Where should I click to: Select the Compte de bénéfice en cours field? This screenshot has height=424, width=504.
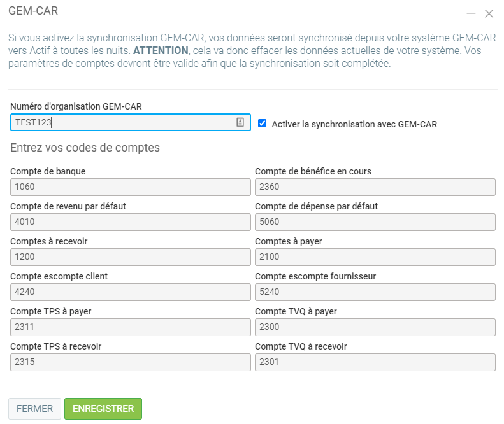click(x=375, y=187)
